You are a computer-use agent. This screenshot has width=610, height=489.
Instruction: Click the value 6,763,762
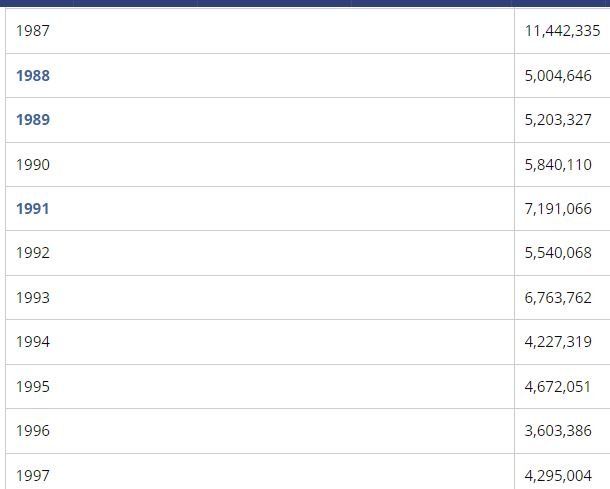(x=558, y=298)
